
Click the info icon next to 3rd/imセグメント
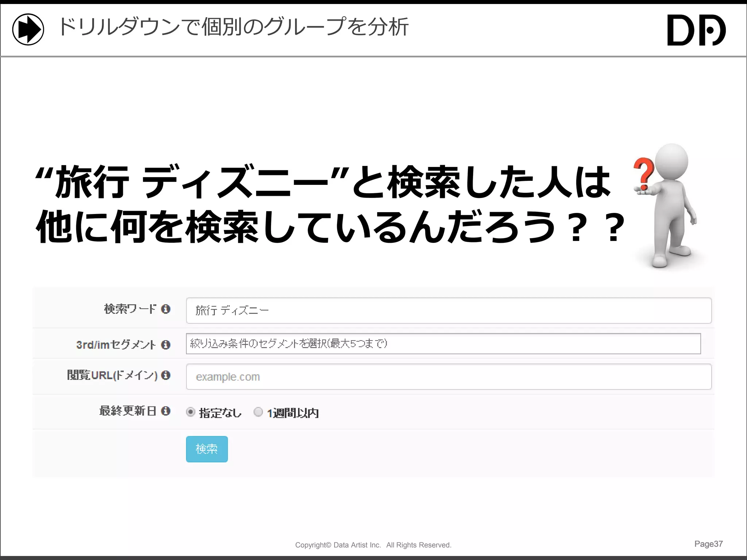pyautogui.click(x=166, y=345)
